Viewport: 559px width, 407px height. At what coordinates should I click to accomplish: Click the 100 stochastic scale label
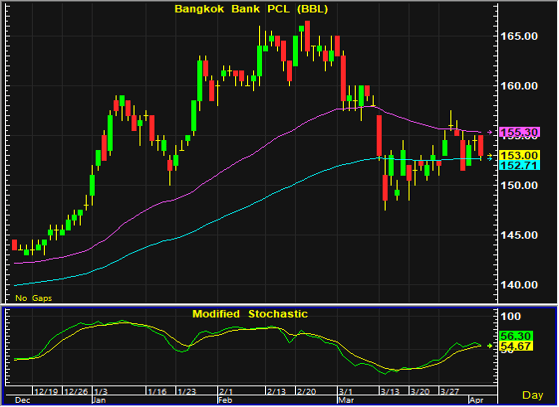(x=511, y=316)
